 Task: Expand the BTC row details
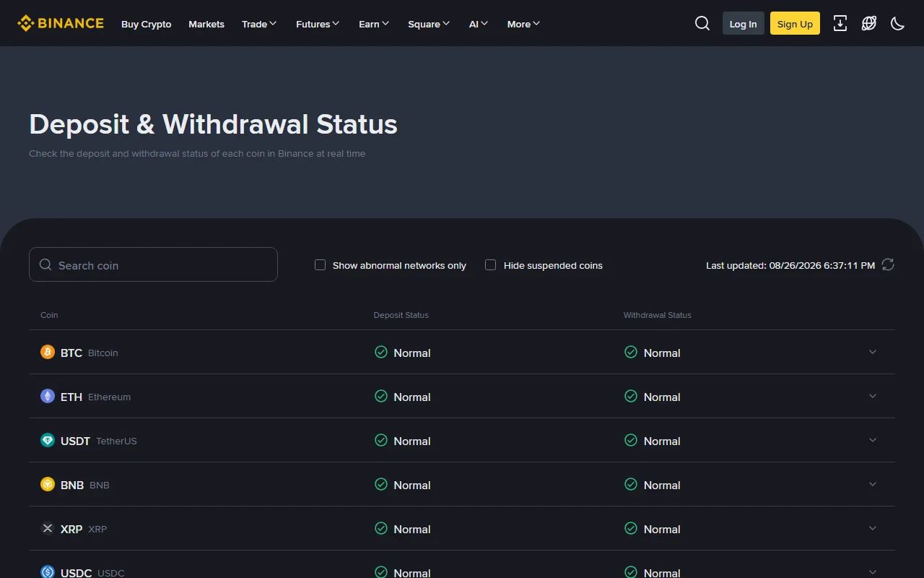click(873, 353)
